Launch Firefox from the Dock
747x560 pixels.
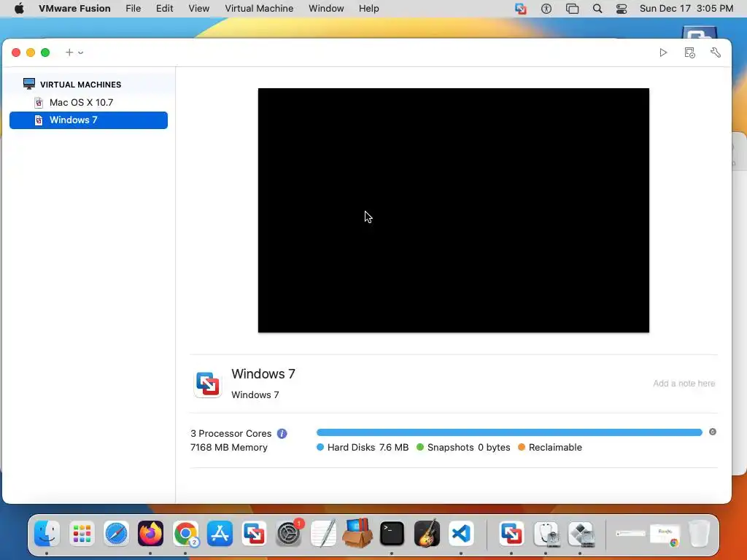(x=150, y=533)
